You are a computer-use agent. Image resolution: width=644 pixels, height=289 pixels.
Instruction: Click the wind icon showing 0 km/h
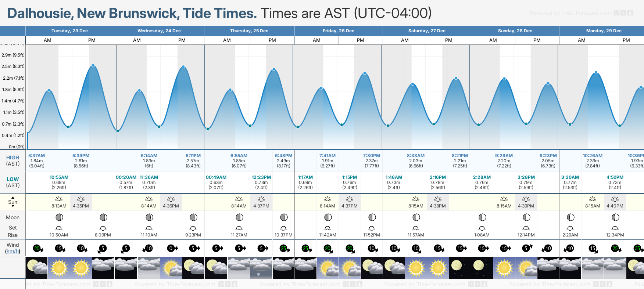[x=171, y=248]
